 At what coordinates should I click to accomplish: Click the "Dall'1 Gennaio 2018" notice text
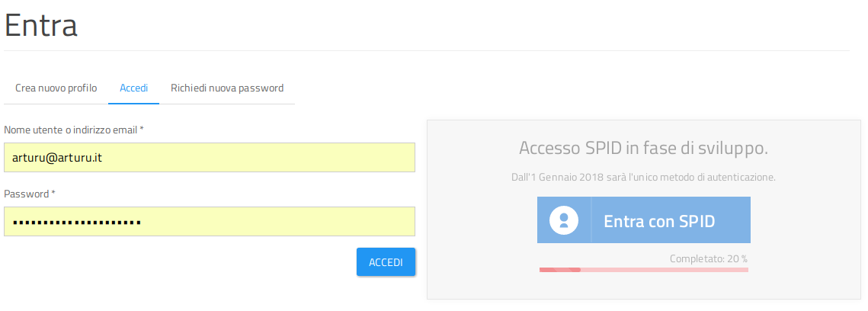[x=643, y=178]
